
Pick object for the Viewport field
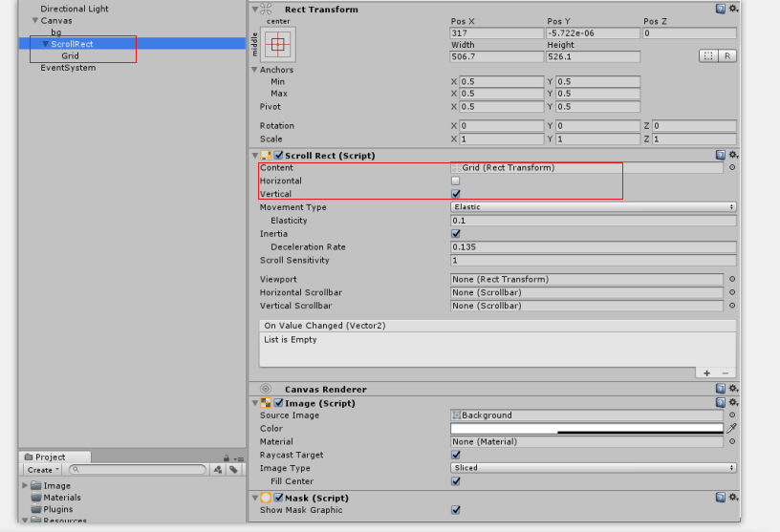(x=732, y=279)
